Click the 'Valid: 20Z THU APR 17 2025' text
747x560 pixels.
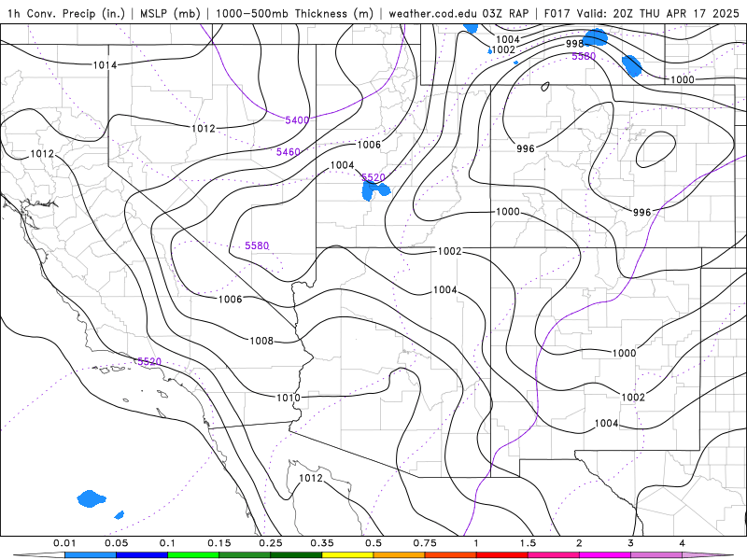(657, 13)
